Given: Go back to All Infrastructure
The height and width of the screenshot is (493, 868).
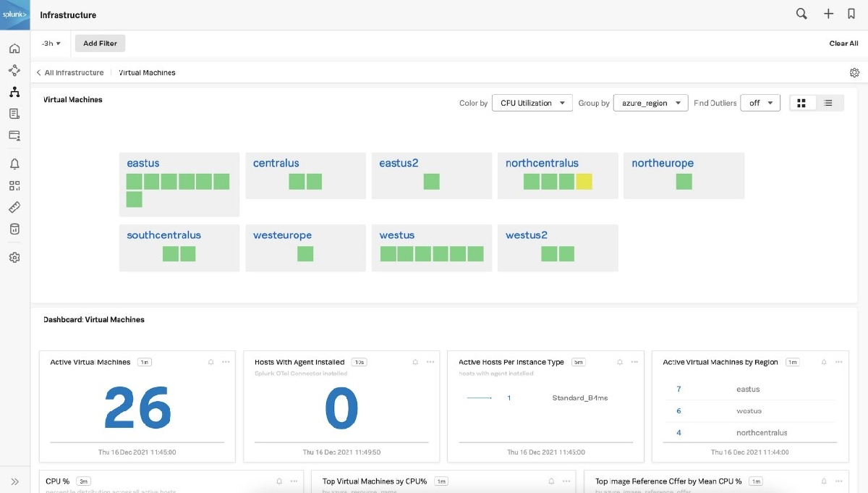Looking at the screenshot, I should pyautogui.click(x=70, y=72).
